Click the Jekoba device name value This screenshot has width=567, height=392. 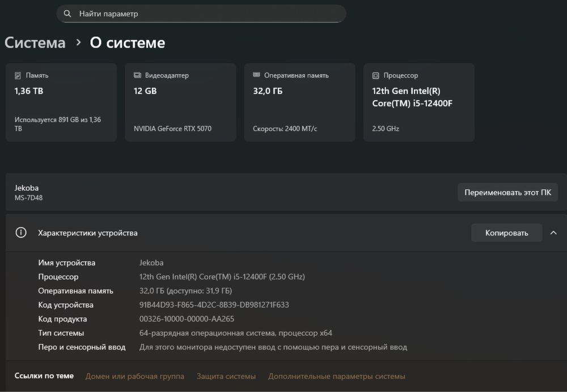click(151, 263)
